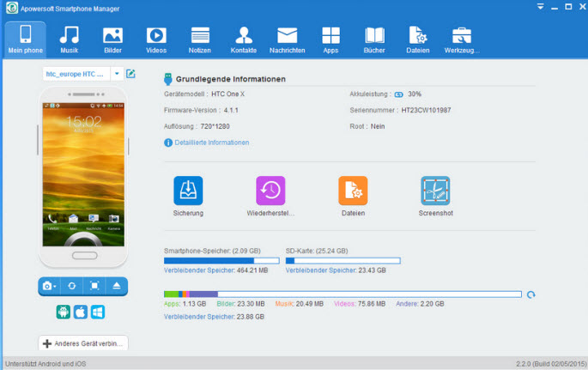
Task: Select the Android platform icon
Action: (x=64, y=312)
